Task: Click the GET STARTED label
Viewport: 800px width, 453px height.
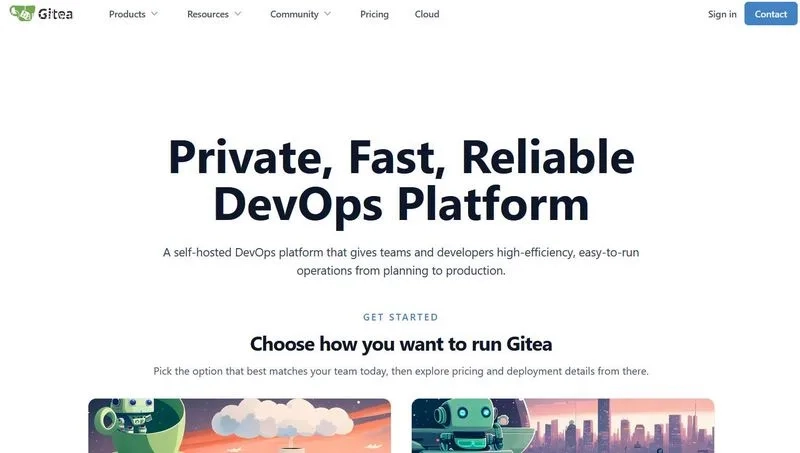Action: coord(401,317)
